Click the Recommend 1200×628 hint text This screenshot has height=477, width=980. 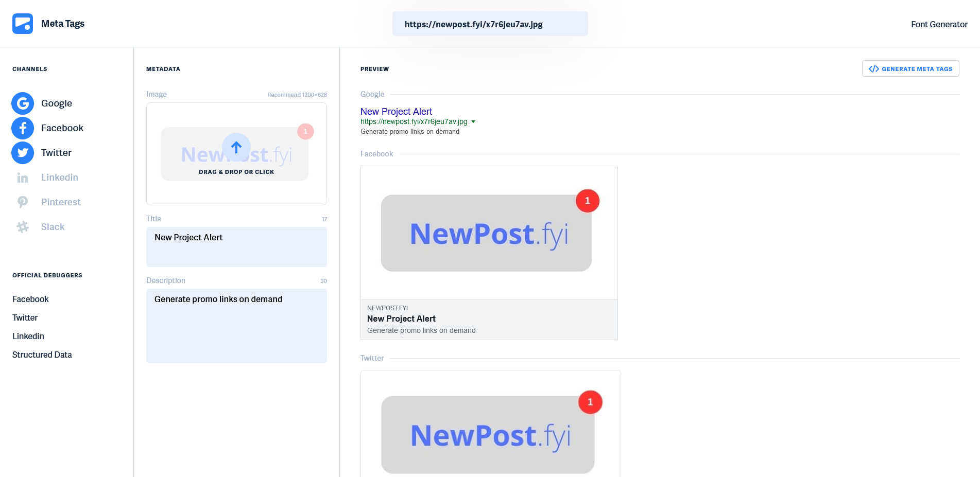[x=297, y=95]
